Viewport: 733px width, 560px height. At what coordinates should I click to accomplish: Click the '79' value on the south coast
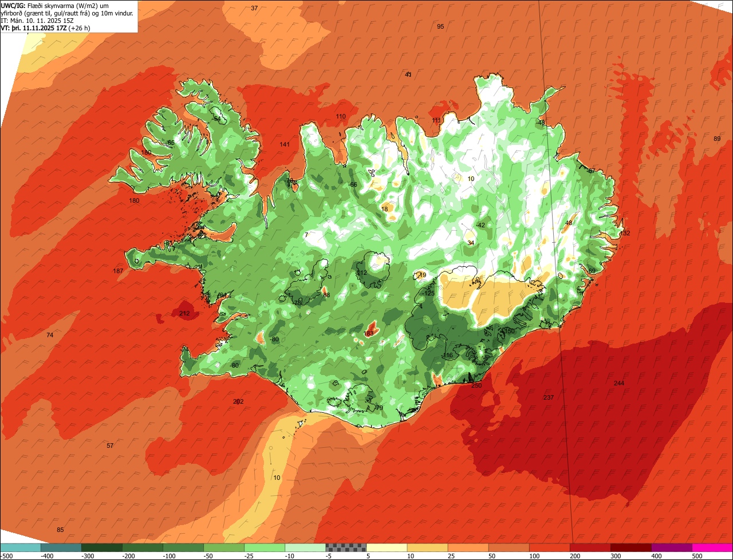379,408
